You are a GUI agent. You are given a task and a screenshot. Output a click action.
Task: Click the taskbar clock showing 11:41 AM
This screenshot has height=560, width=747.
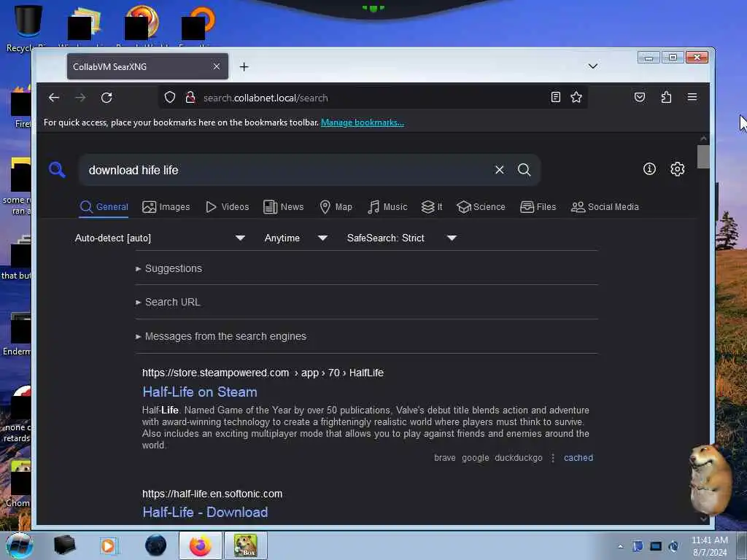709,546
